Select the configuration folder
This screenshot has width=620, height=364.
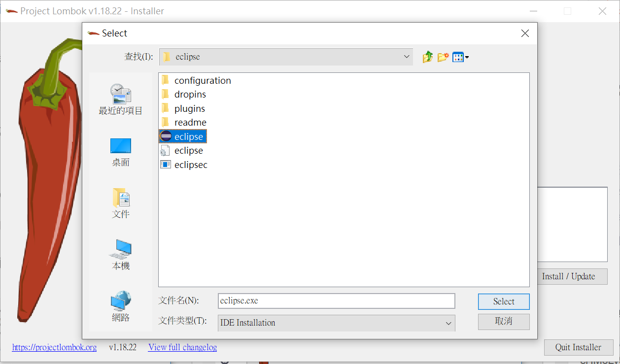coord(196,80)
